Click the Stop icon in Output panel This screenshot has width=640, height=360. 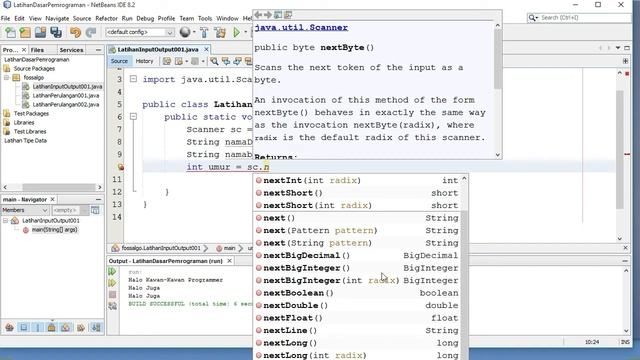tap(113, 294)
